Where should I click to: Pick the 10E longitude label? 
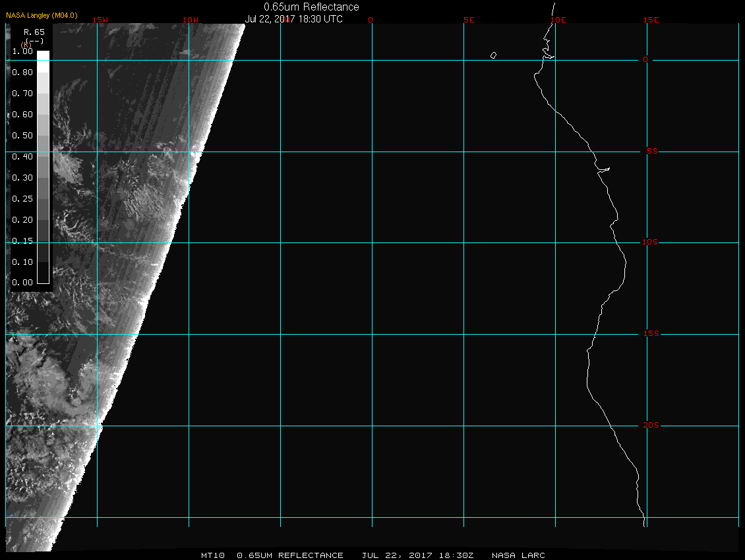click(558, 20)
